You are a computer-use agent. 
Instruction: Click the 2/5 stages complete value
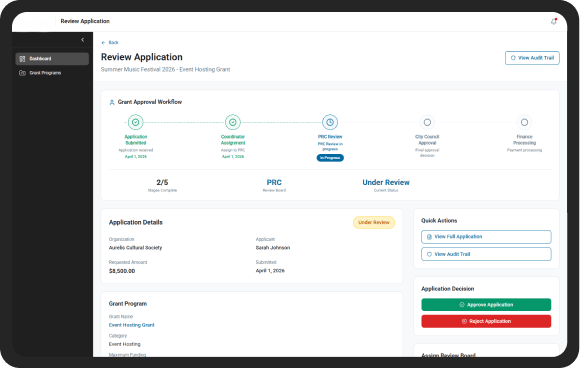162,182
